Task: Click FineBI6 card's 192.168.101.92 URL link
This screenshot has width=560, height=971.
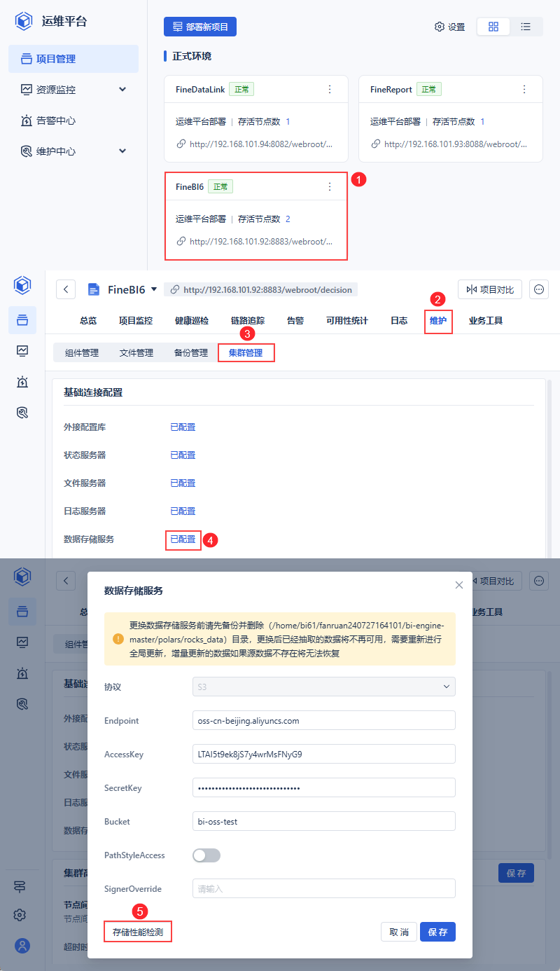Action: tap(260, 242)
